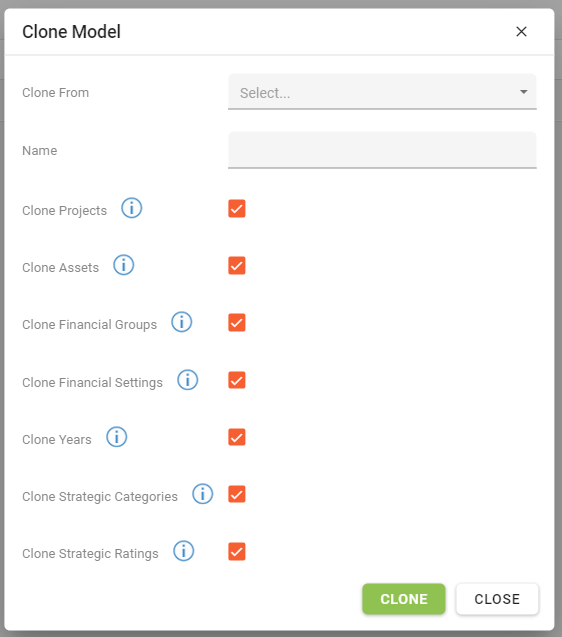
Task: Click info icon next to Clone Financial Settings
Action: click(187, 380)
